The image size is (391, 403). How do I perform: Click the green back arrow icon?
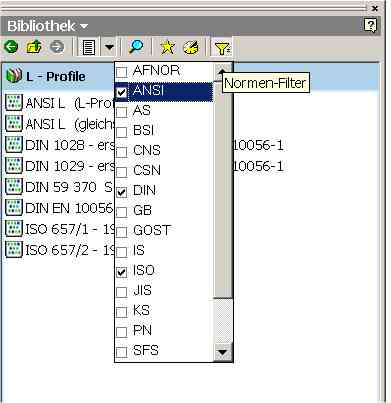tap(11, 47)
